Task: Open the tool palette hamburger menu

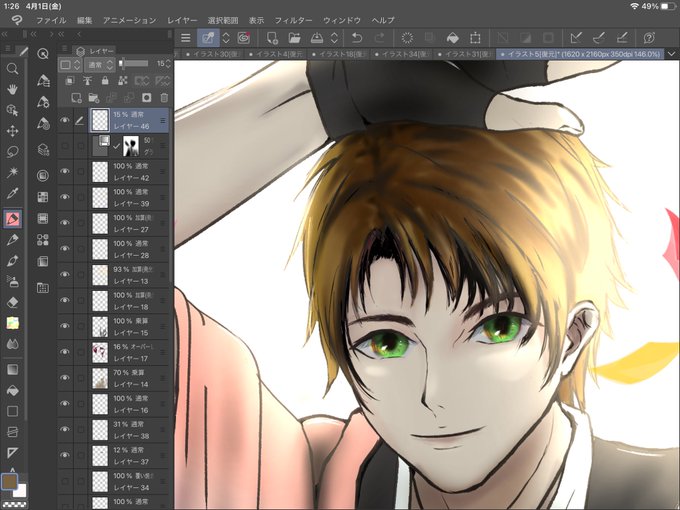Action: (x=8, y=49)
